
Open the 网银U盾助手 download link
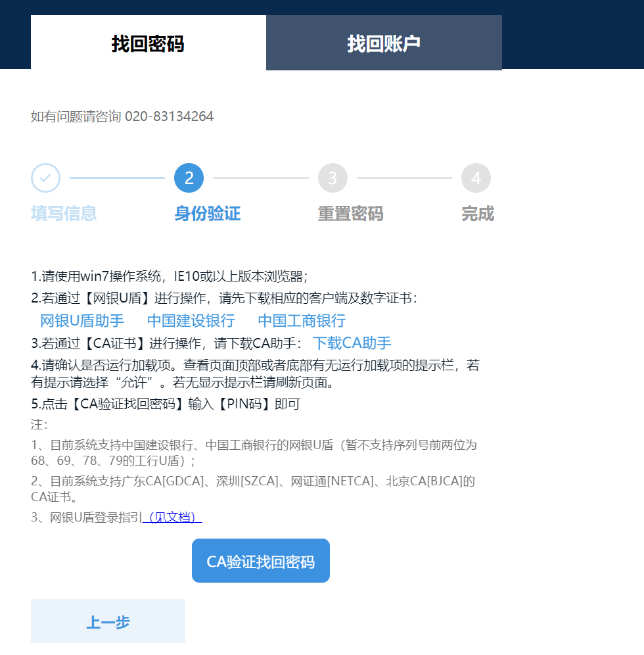[82, 321]
